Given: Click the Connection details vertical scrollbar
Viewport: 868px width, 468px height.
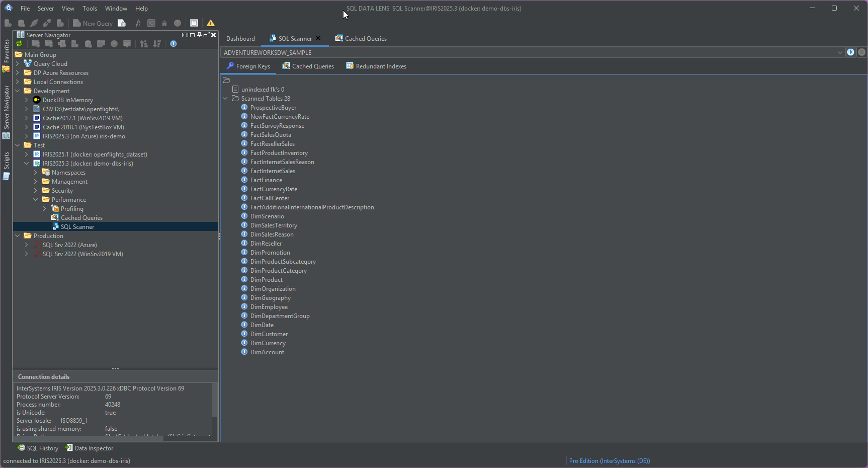Looking at the screenshot, I should point(215,400).
